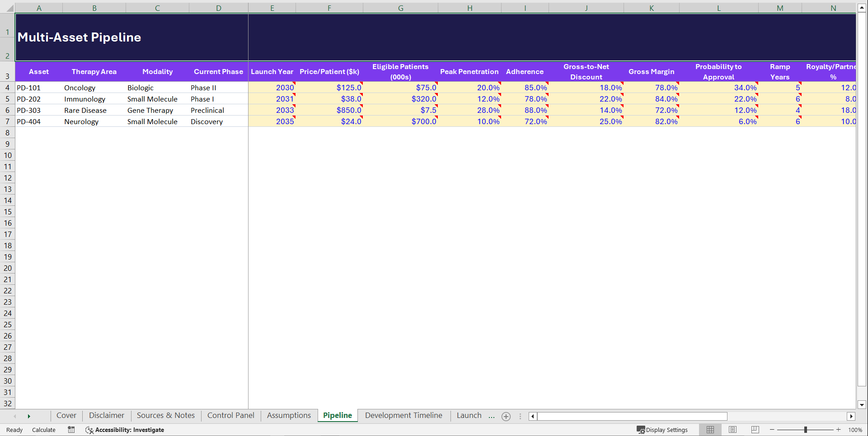Click the 100% zoom level
Viewport: 868px width, 436px height.
tap(855, 430)
